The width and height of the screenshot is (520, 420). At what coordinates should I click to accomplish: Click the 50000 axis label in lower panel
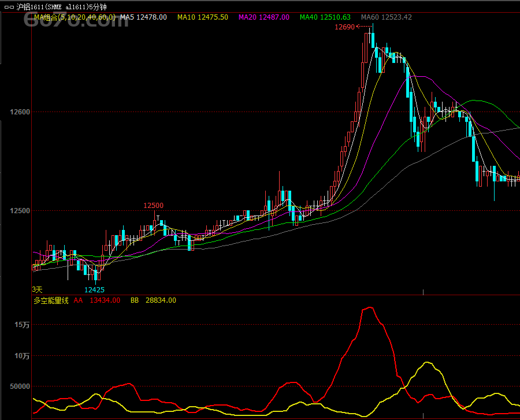[18, 386]
